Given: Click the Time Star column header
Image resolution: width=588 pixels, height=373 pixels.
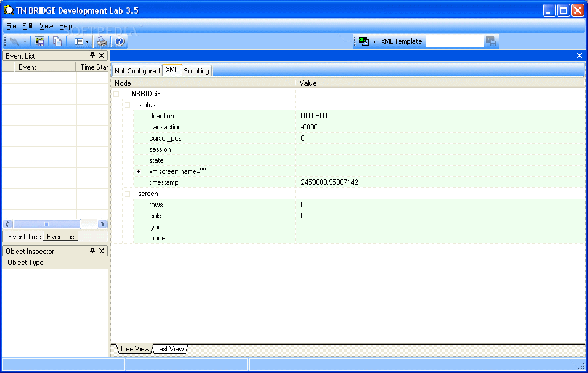Looking at the screenshot, I should [x=92, y=67].
